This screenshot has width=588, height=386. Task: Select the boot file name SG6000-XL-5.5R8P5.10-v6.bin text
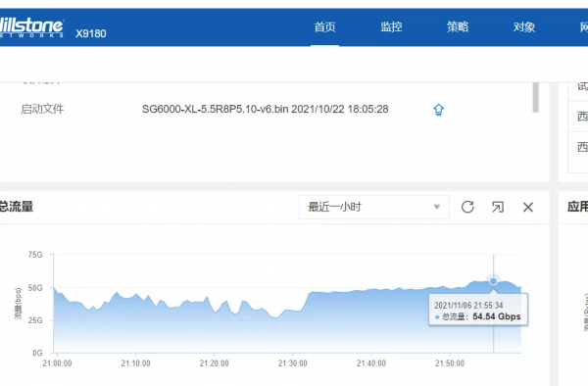(x=215, y=109)
